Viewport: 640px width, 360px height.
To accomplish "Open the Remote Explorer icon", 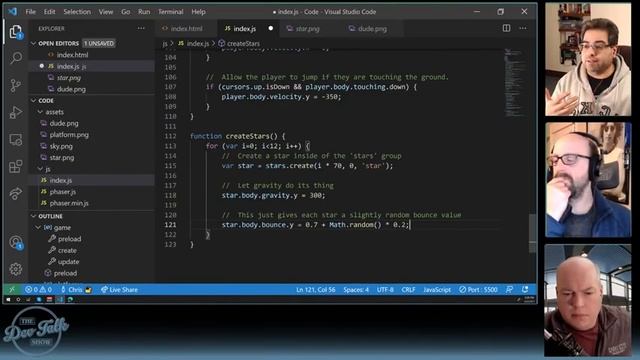I will [16, 140].
